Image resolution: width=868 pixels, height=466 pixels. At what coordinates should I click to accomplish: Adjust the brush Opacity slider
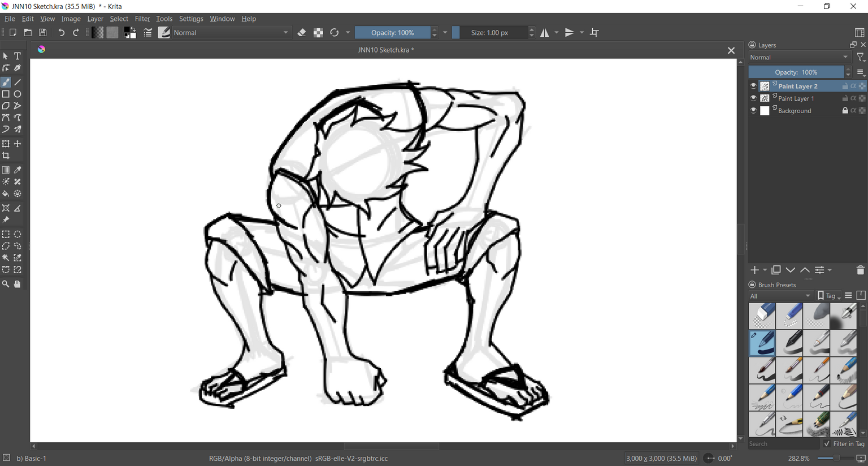(x=393, y=33)
